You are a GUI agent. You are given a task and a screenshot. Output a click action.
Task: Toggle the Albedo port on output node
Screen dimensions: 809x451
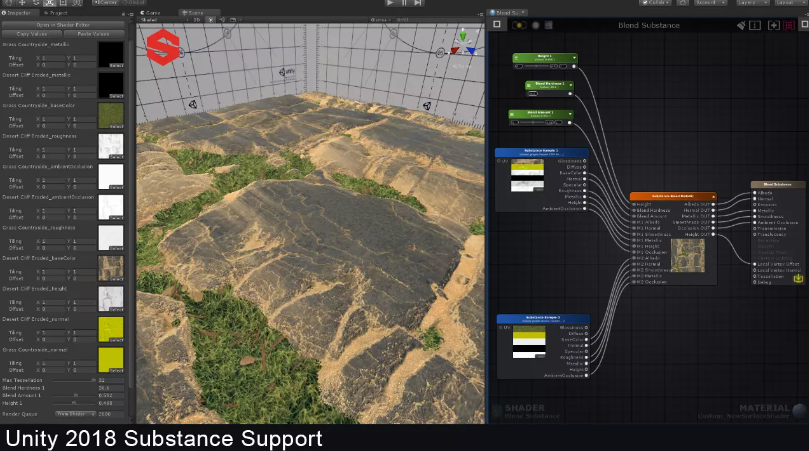754,192
